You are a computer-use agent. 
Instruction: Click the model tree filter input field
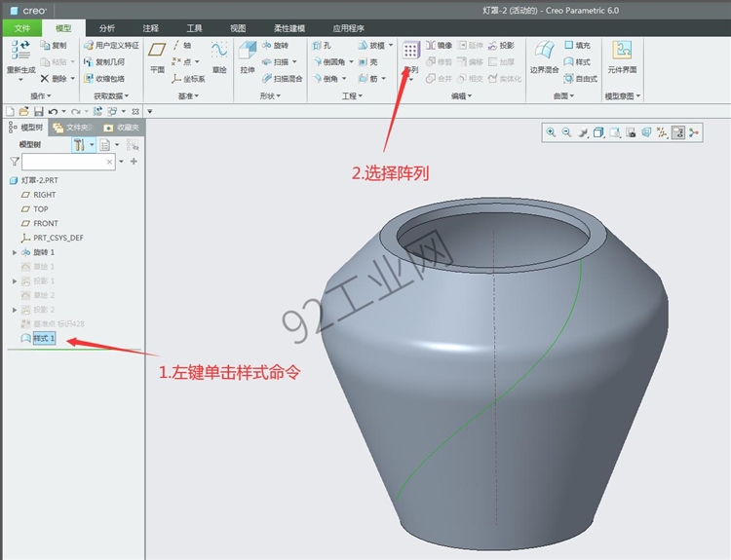68,162
